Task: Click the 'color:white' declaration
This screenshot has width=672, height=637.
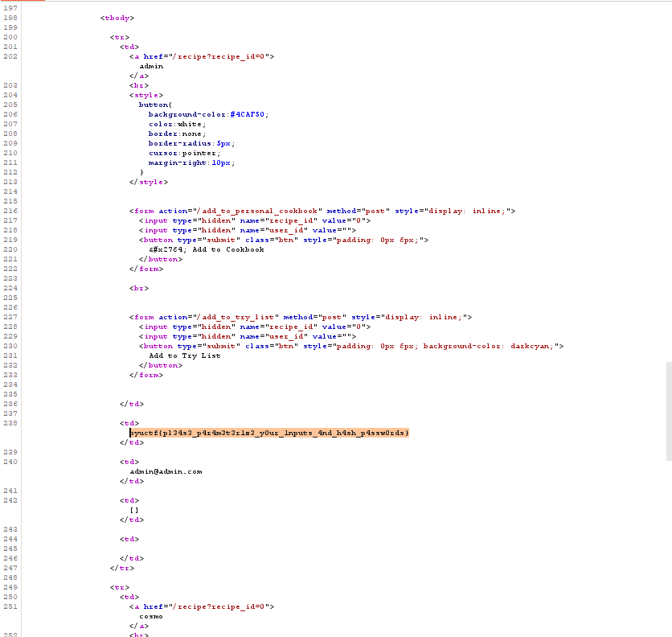Action: [178, 124]
